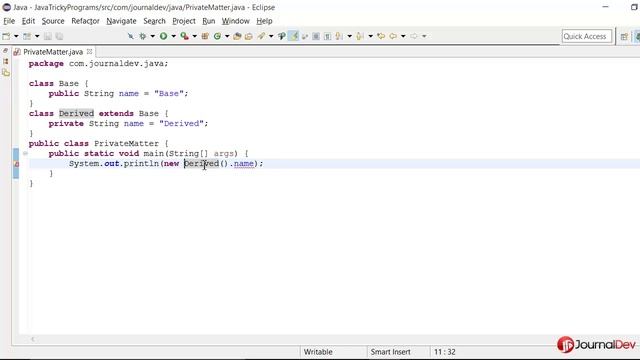This screenshot has width=640, height=360.
Task: Open the Run menu
Action: pyautogui.click(x=209, y=21)
